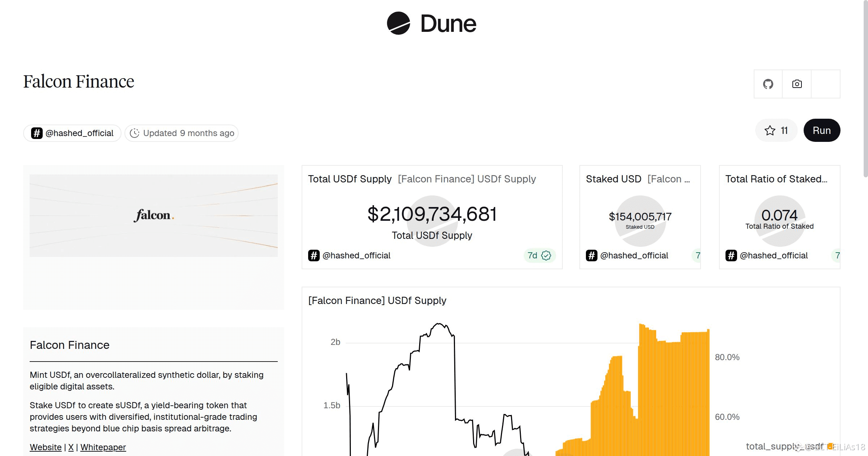
Task: Click the empty button beside camera icon
Action: tap(825, 84)
